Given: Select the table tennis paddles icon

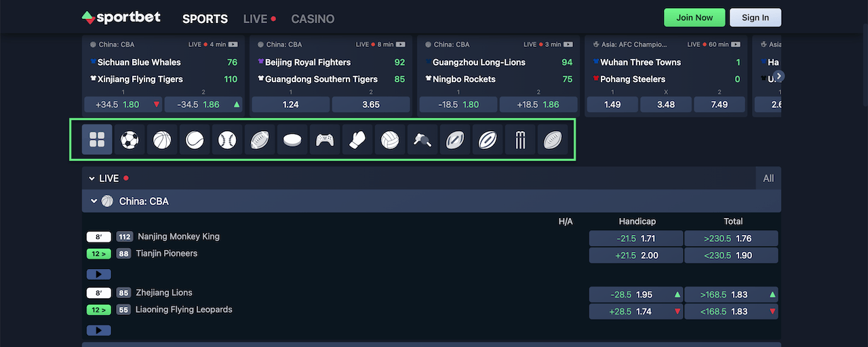Looking at the screenshot, I should pyautogui.click(x=422, y=140).
